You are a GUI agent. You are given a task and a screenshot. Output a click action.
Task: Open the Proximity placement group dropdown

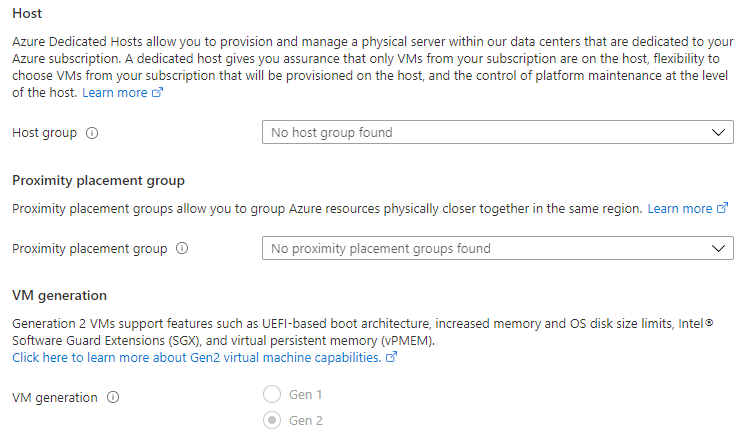pos(497,248)
